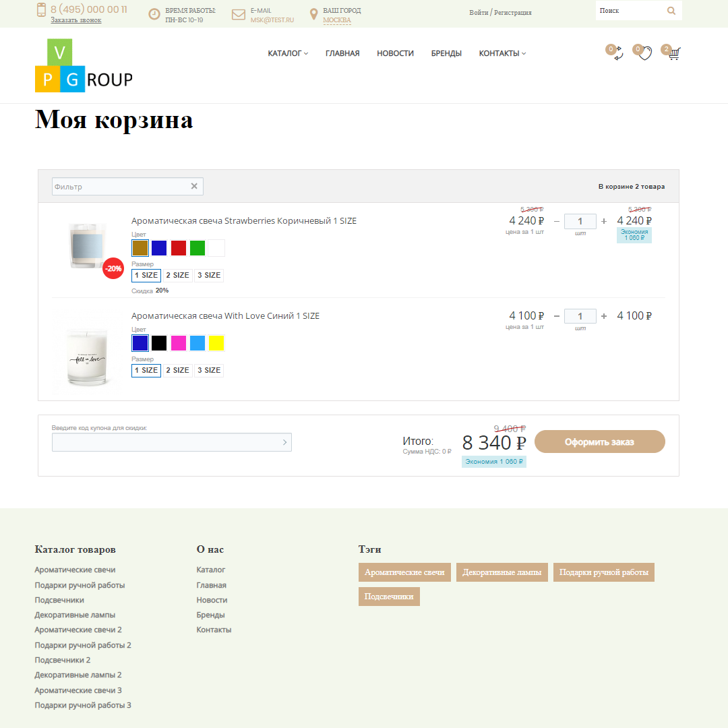Viewport: 728px width, 728px height.
Task: Open the shopping cart icon in header
Action: pos(673,54)
